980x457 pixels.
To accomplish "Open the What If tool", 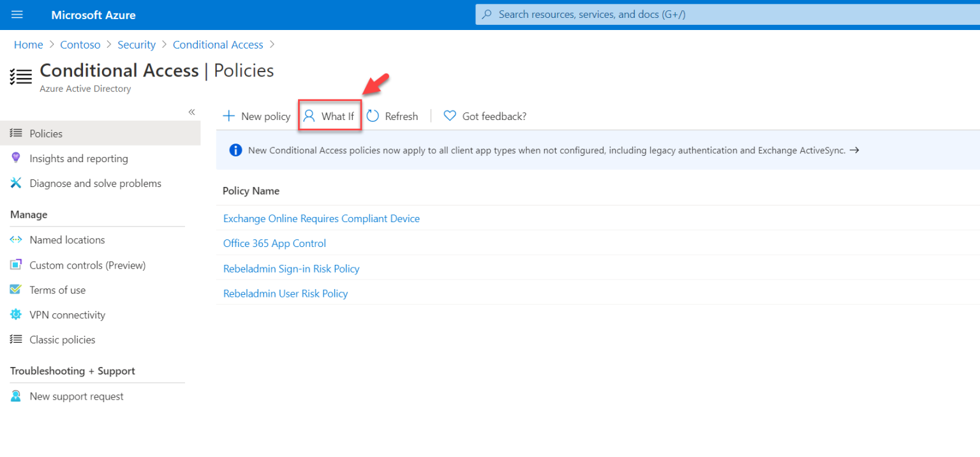I will (330, 116).
